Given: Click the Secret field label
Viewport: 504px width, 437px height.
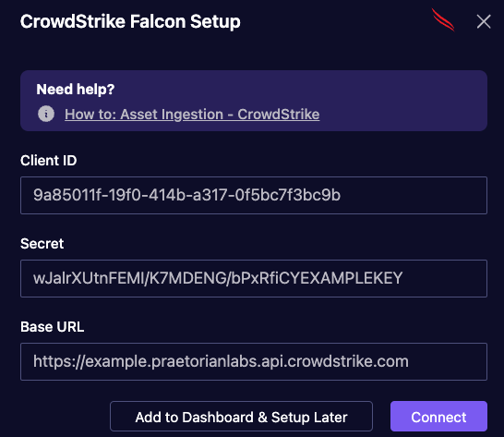Looking at the screenshot, I should point(42,244).
